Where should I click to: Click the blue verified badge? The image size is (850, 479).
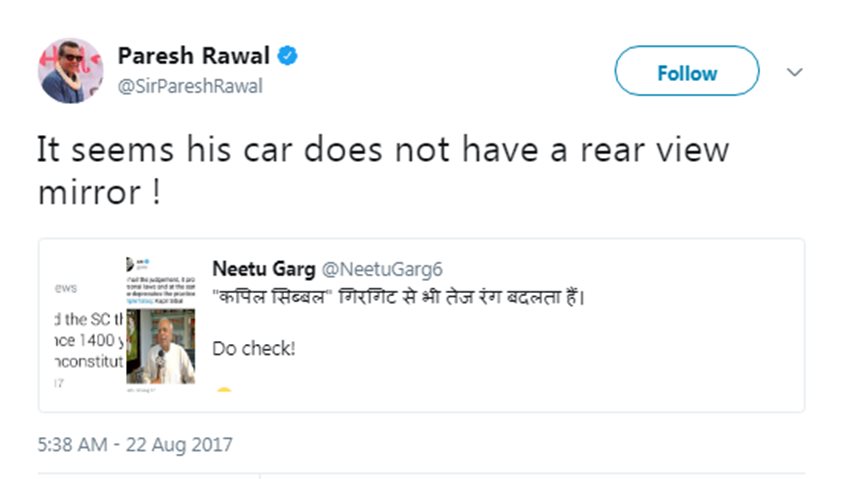tap(288, 56)
